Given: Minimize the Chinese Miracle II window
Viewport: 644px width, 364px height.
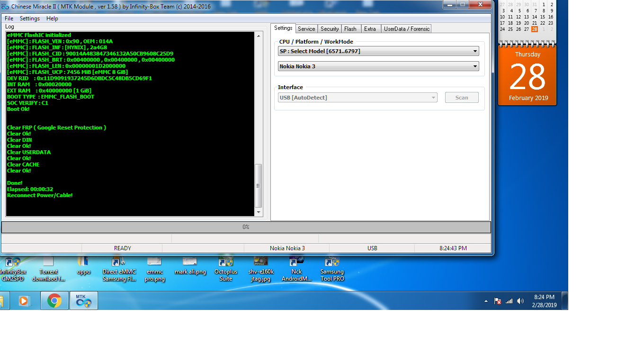Looking at the screenshot, I should point(449,4).
